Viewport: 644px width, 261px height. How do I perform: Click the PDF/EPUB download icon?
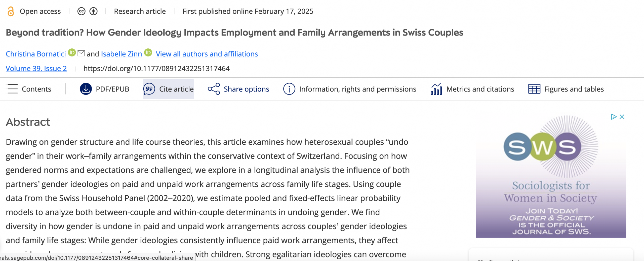(86, 89)
